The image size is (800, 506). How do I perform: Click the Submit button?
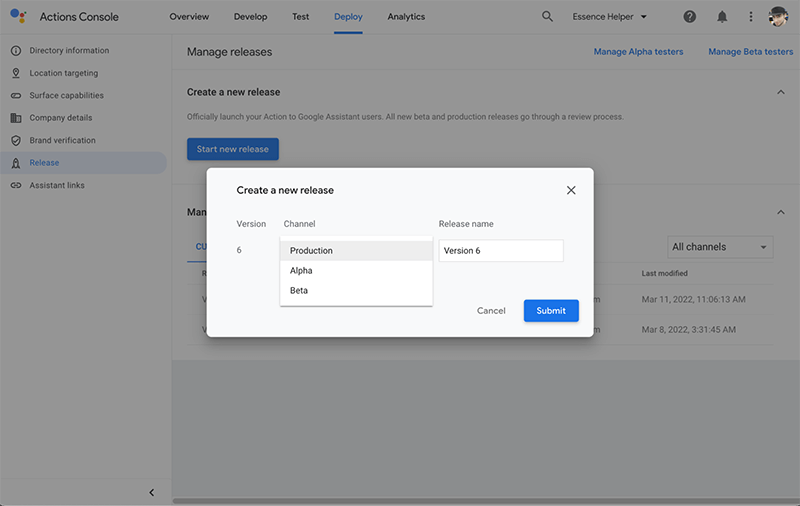click(x=551, y=311)
